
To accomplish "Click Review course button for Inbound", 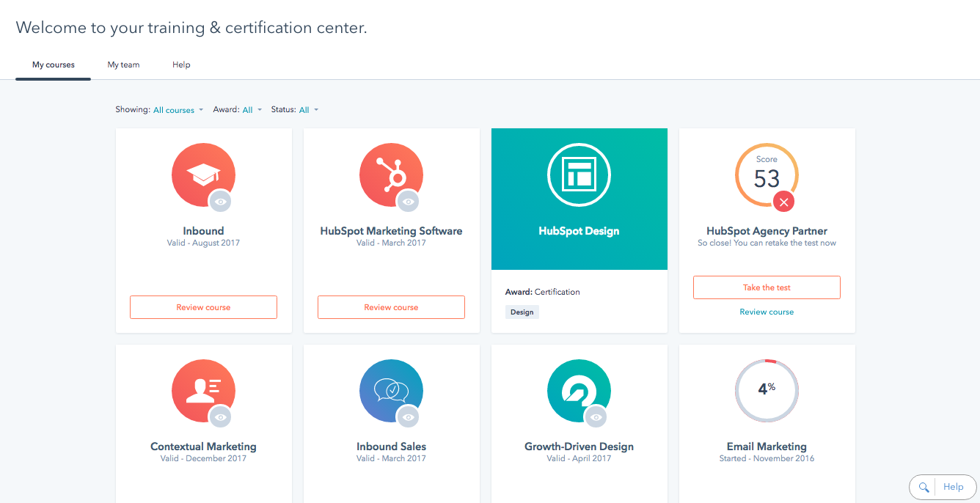I will (x=203, y=307).
